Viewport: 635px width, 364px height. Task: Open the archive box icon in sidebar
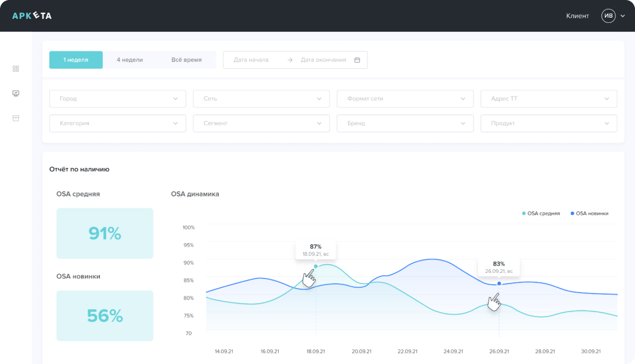tap(16, 118)
